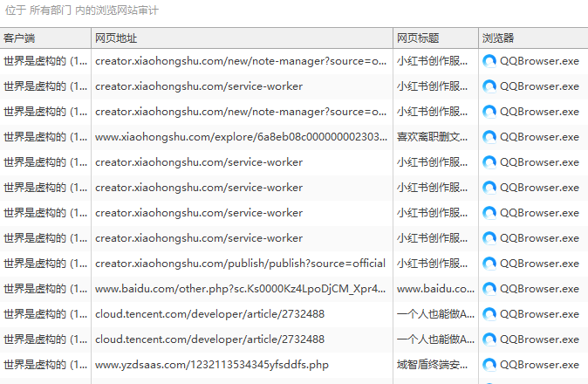Viewport: 588px width, 384px height.
Task: Click the QQBrowser.exe text in the explore row
Action: click(x=539, y=137)
